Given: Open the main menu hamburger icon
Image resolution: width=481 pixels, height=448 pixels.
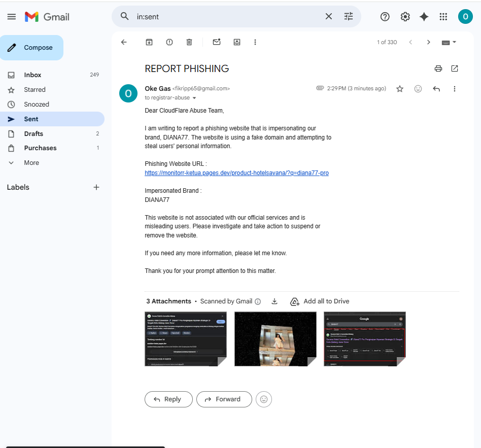Looking at the screenshot, I should click(x=12, y=17).
